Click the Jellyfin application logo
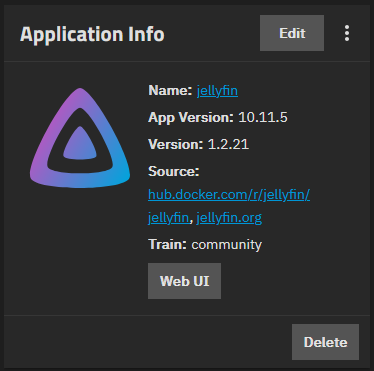 pos(80,138)
